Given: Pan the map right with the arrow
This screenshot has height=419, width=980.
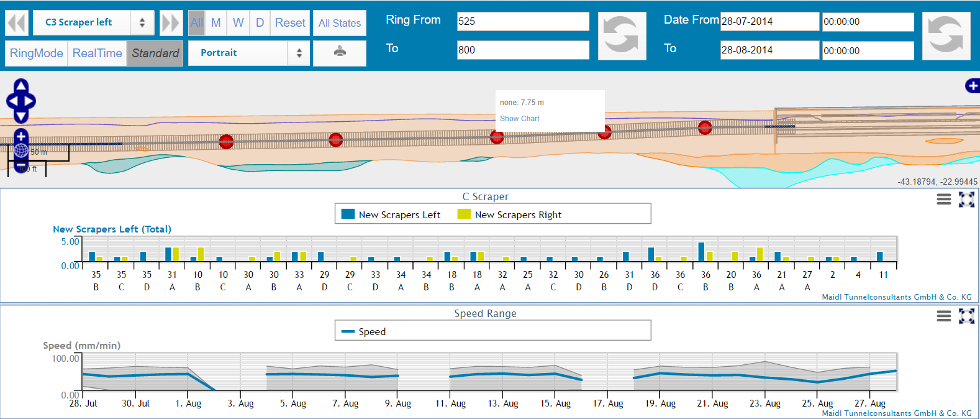Looking at the screenshot, I should pos(30,101).
